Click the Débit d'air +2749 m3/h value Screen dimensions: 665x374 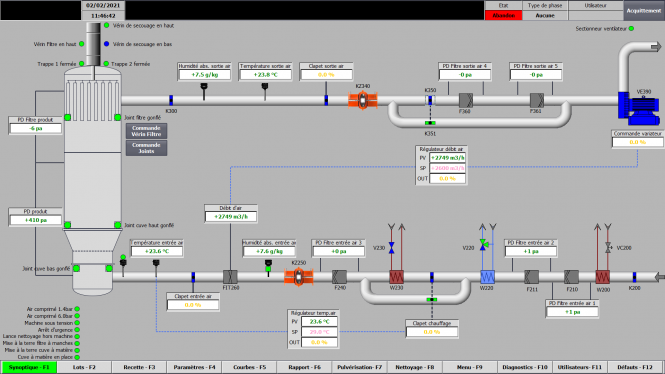(x=231, y=217)
